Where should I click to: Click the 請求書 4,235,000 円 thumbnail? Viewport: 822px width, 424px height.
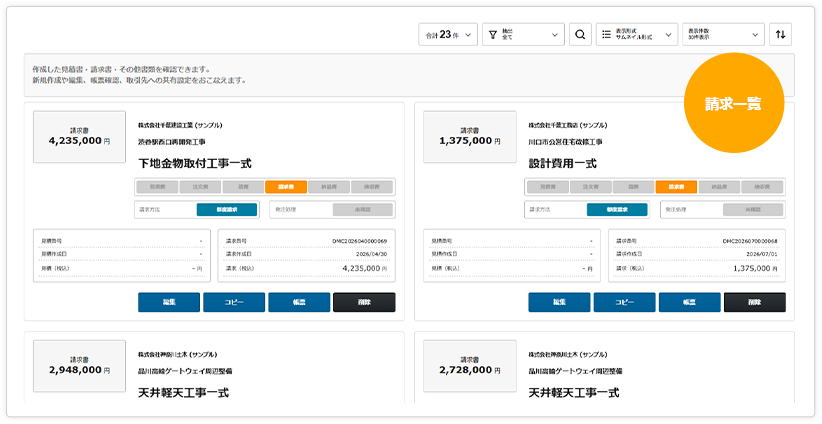[x=79, y=137]
